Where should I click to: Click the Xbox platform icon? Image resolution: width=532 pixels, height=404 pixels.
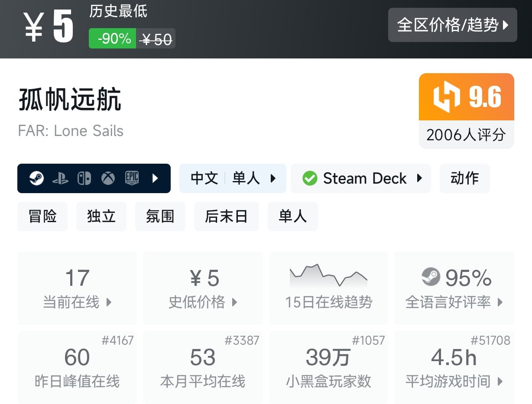(108, 178)
